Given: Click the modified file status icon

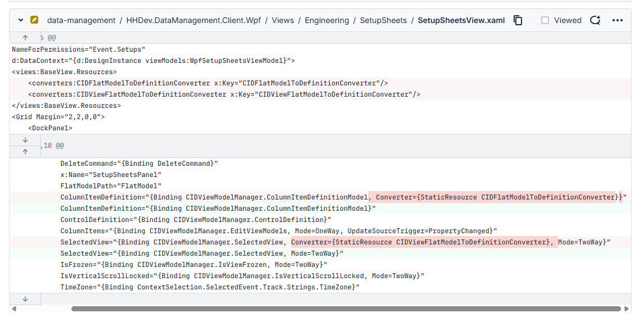Looking at the screenshot, I should (x=34, y=20).
